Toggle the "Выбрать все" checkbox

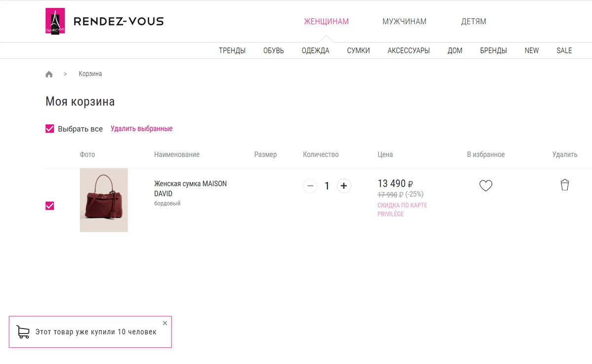pos(50,129)
